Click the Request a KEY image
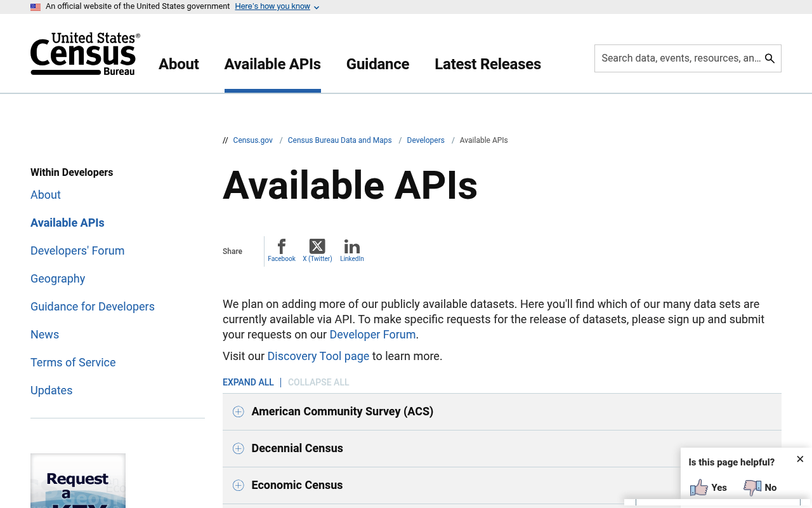The height and width of the screenshot is (508, 812). (x=78, y=481)
